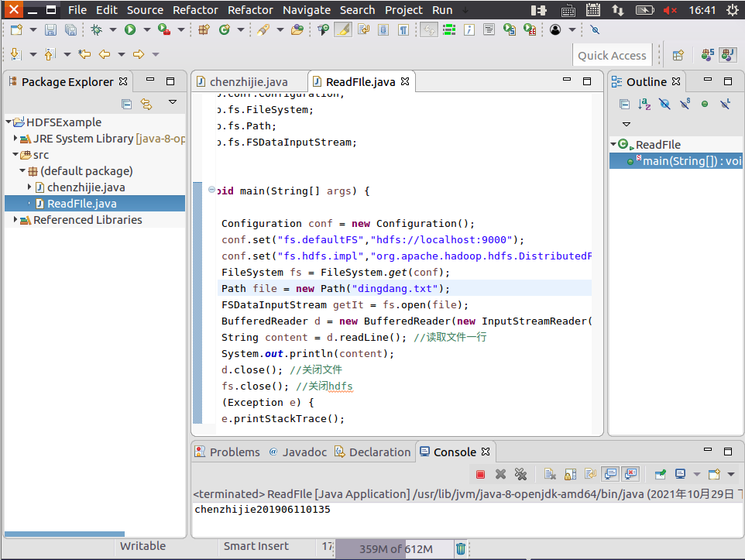The height and width of the screenshot is (560, 745).
Task: Open the Navigate menu
Action: pyautogui.click(x=306, y=10)
